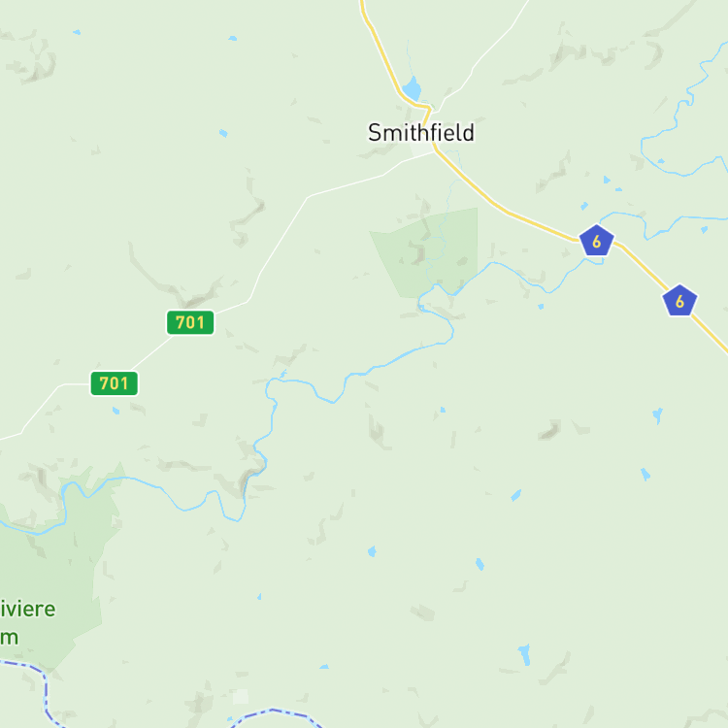The height and width of the screenshot is (728, 728).
Task: Select the 701 shield farther southwest
Action: [115, 383]
